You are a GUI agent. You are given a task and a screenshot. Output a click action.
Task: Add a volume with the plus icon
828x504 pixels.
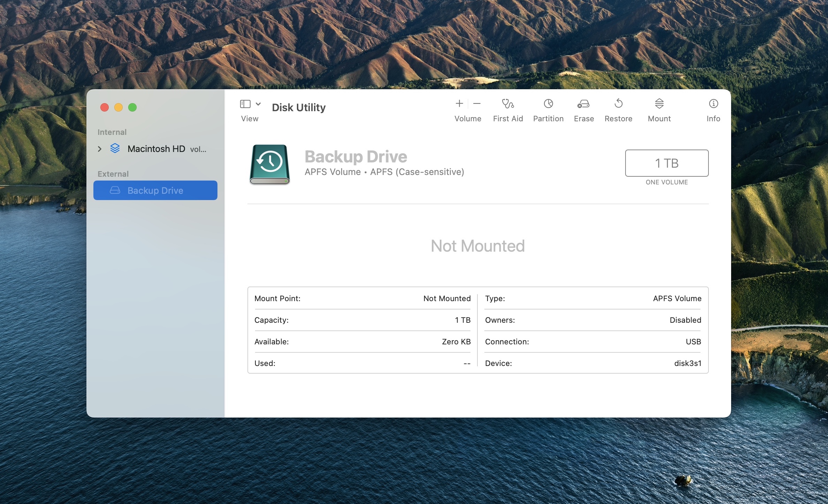(459, 104)
